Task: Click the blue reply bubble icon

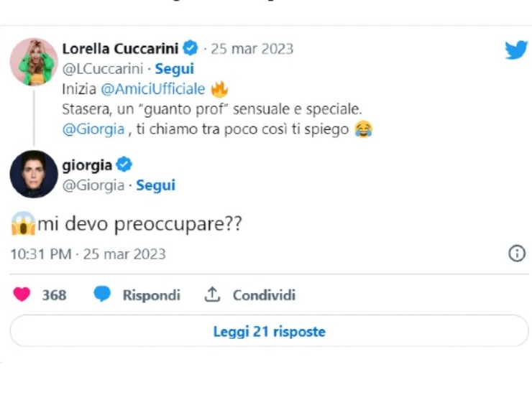Action: click(102, 294)
